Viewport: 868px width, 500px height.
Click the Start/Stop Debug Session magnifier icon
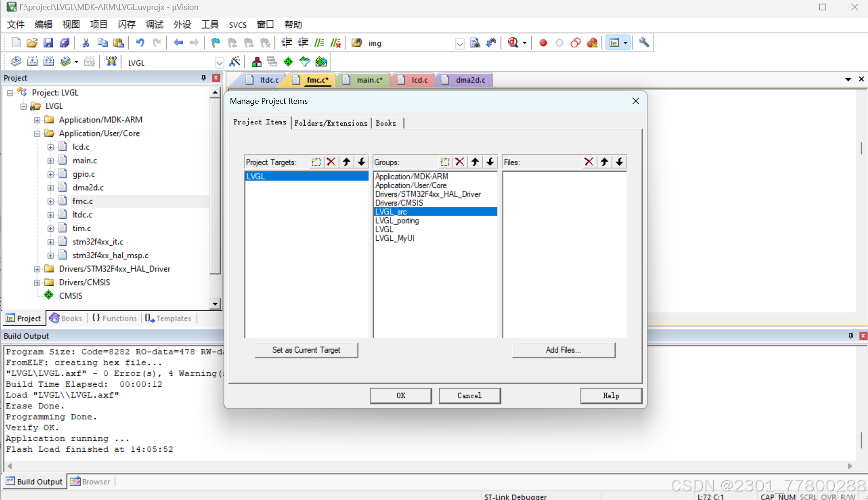513,43
